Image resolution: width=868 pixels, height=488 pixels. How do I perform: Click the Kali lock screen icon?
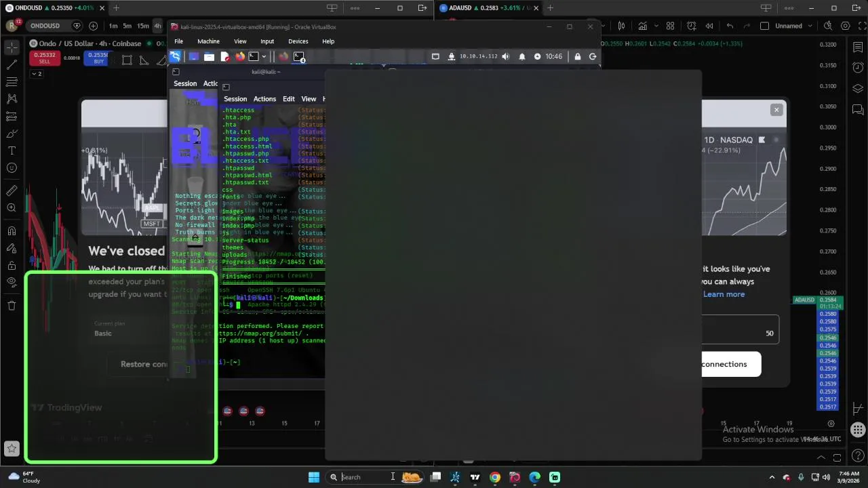578,57
